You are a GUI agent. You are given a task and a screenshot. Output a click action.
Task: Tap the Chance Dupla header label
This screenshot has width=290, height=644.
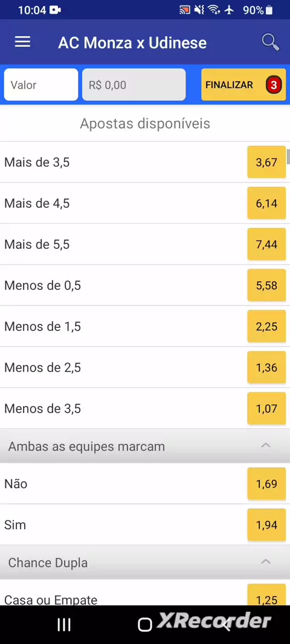[48, 562]
